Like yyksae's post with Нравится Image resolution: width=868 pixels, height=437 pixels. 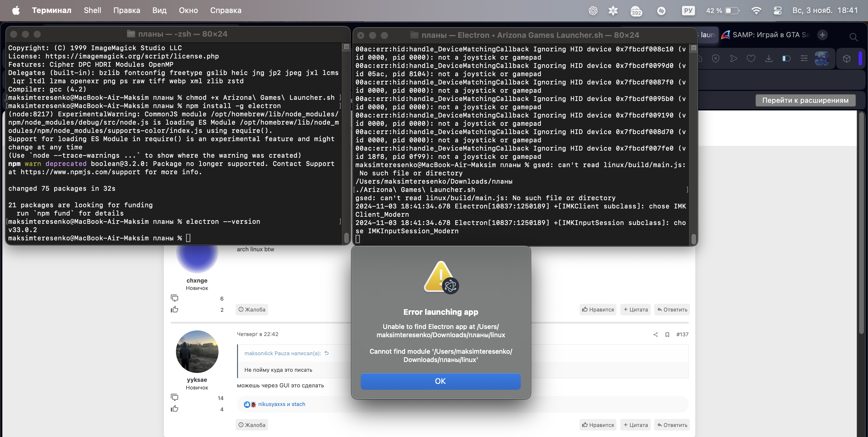point(598,425)
